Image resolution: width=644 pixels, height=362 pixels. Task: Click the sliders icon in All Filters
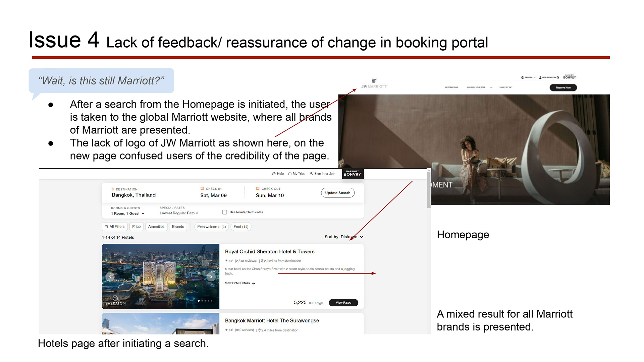[x=107, y=227]
